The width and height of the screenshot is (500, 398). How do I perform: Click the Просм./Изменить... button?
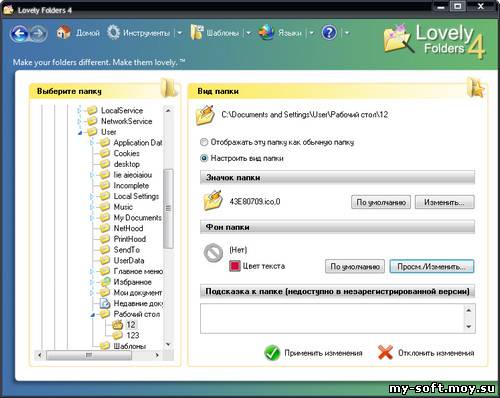pos(432,267)
